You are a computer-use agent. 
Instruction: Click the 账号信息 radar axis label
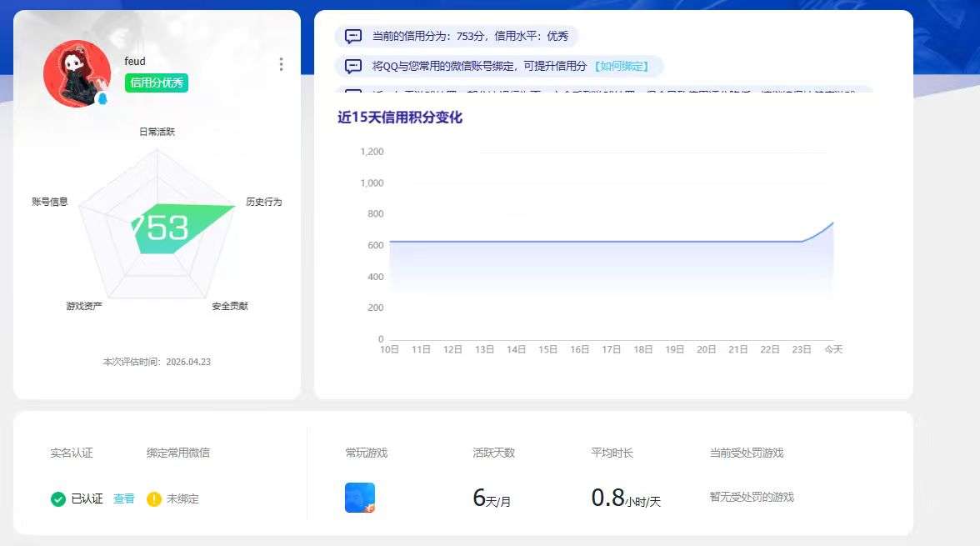tap(50, 202)
